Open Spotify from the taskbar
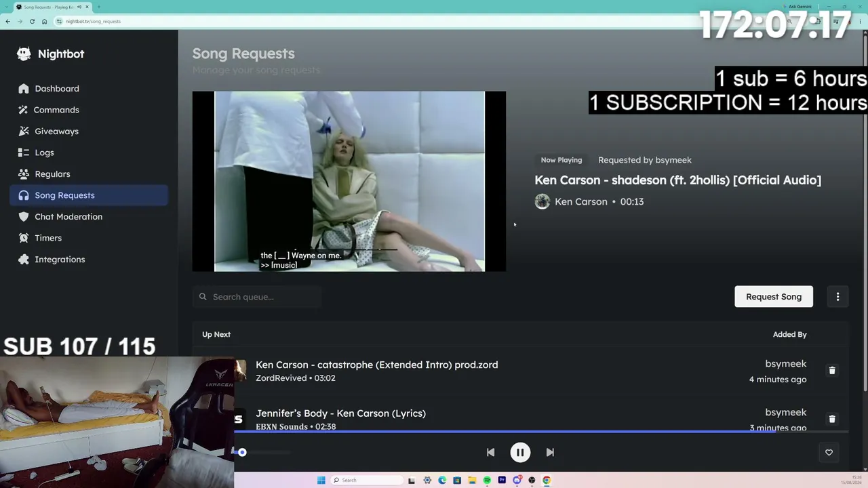 tap(487, 480)
